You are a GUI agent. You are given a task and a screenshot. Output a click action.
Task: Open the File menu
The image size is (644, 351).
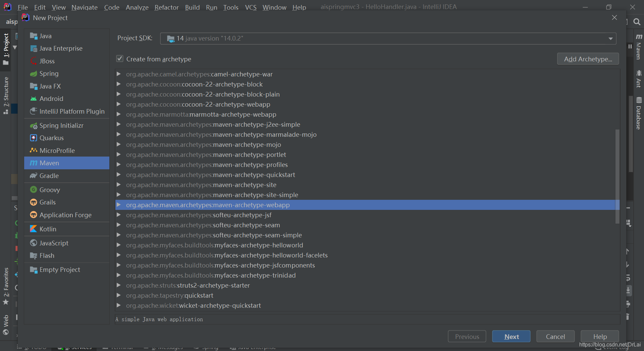coord(22,7)
